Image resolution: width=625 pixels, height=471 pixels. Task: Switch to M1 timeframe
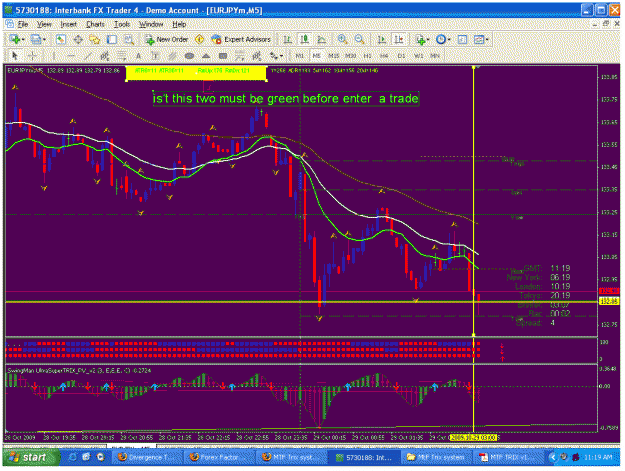coord(299,56)
